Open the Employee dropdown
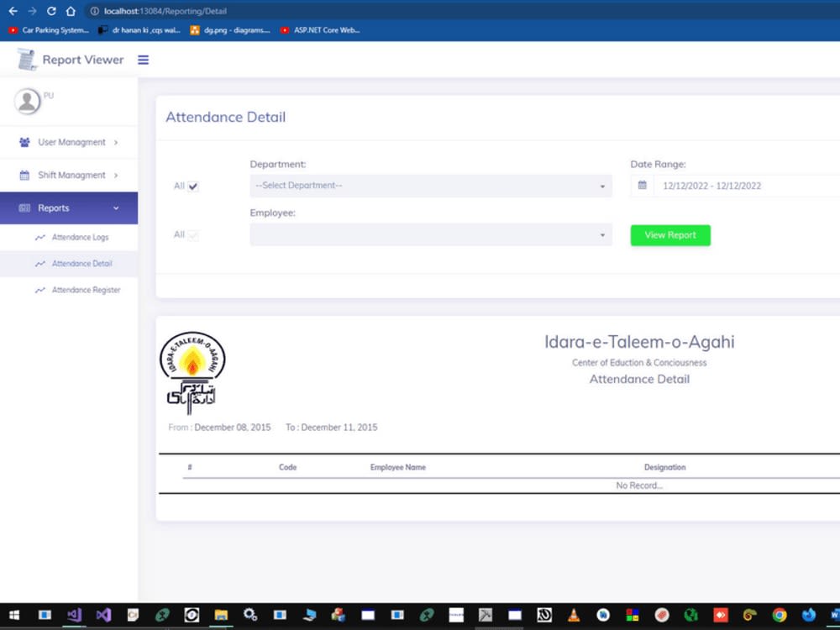Image resolution: width=840 pixels, height=630 pixels. [x=431, y=234]
